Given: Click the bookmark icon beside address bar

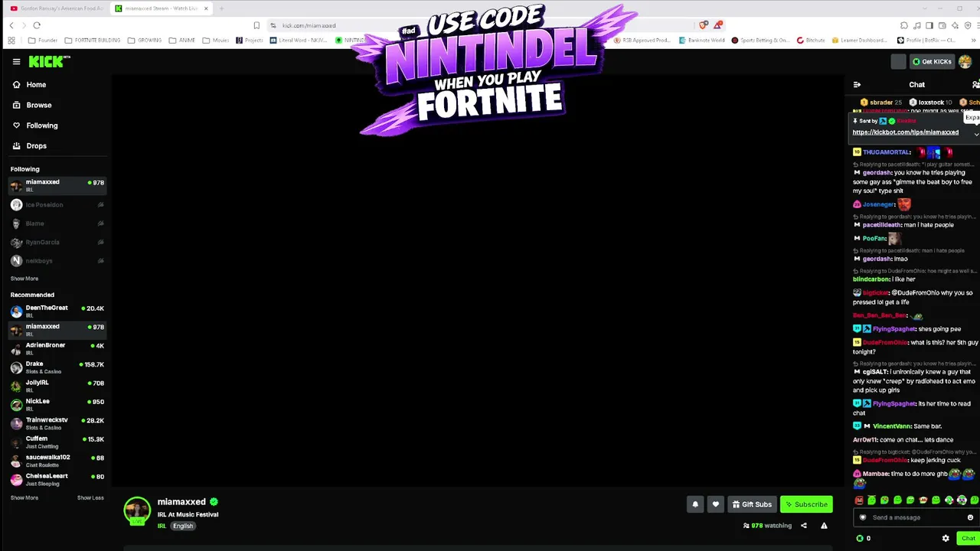Looking at the screenshot, I should pyautogui.click(x=256, y=25).
